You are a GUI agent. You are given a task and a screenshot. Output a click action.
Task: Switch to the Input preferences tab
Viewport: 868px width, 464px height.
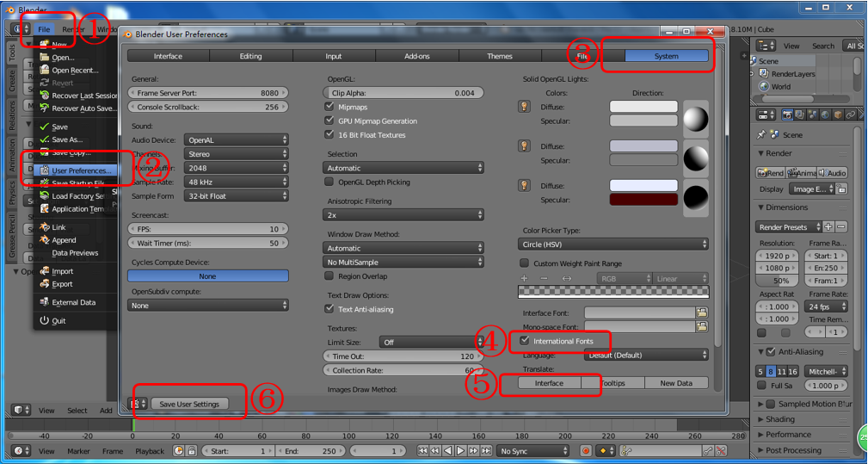tap(334, 56)
